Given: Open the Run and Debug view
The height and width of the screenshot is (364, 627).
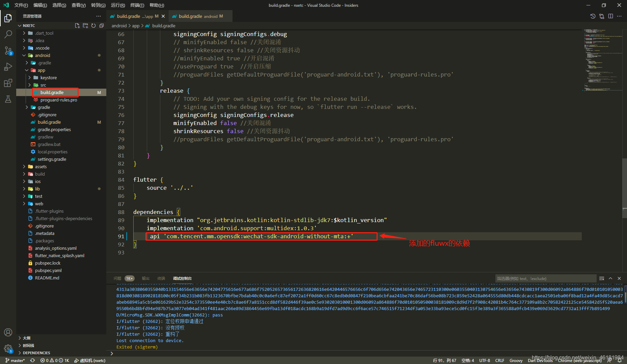Looking at the screenshot, I should pos(8,67).
